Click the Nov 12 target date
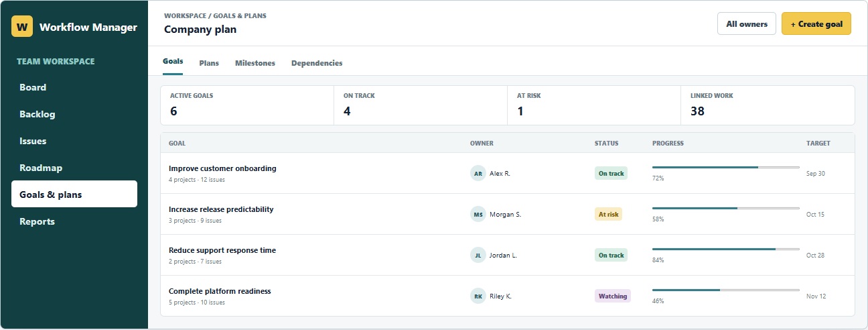Viewport: 868px width, 330px height. coord(816,296)
